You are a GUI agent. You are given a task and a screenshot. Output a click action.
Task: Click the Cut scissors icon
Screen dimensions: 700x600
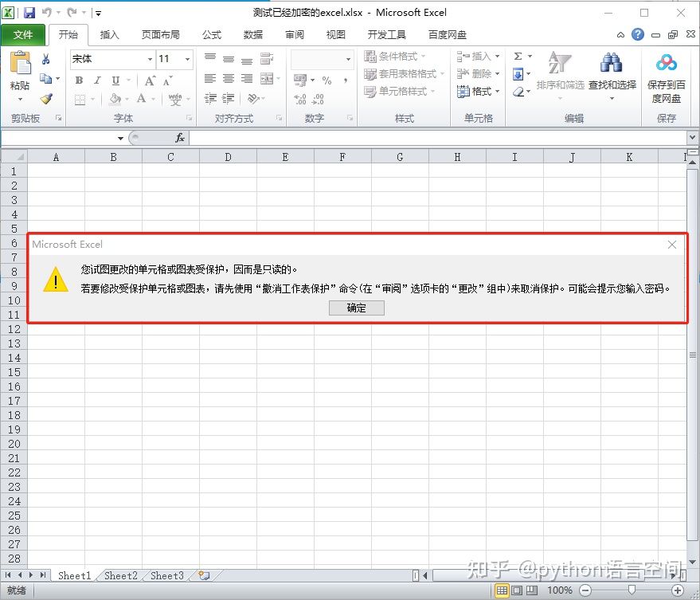pos(45,59)
